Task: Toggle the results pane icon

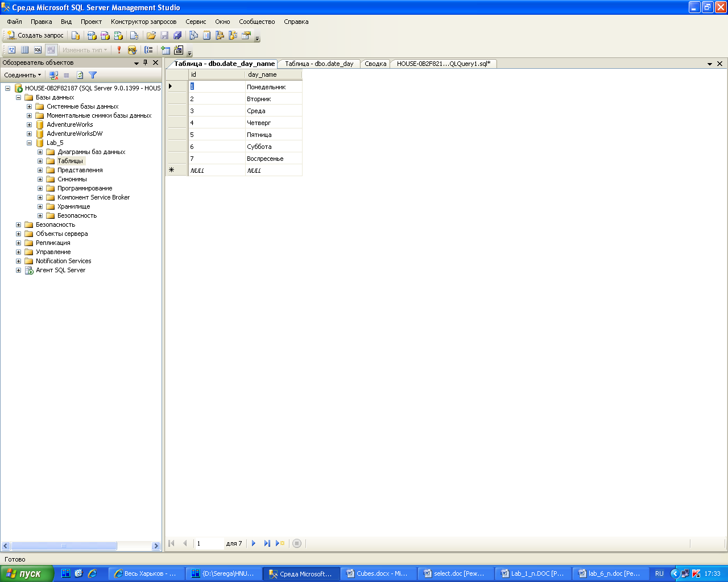Action: click(51, 50)
